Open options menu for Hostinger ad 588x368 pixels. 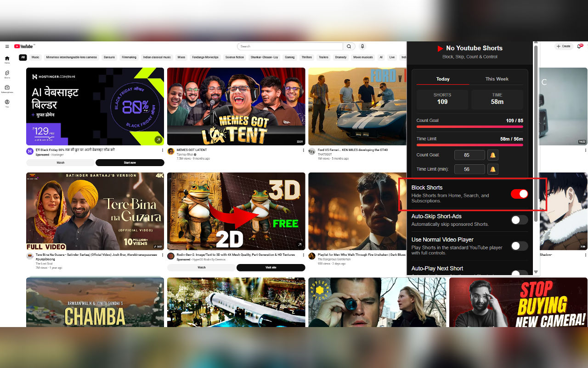(x=162, y=150)
